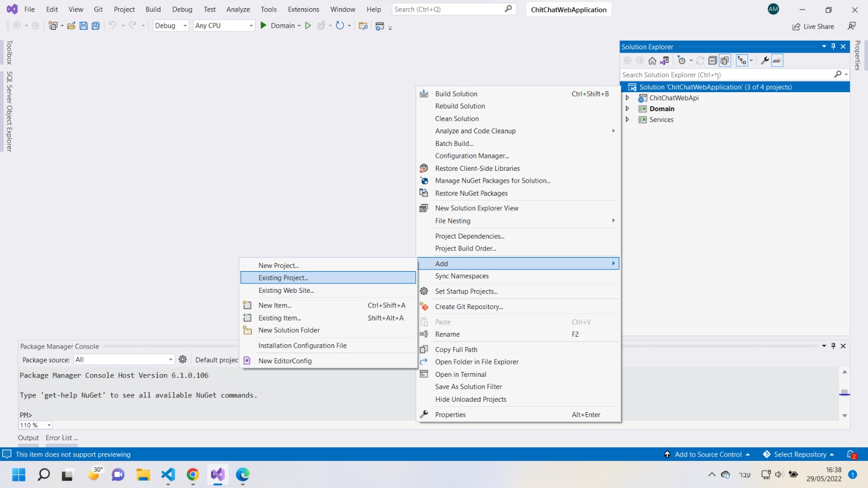Open the Error List tab
The height and width of the screenshot is (488, 868).
point(62,438)
